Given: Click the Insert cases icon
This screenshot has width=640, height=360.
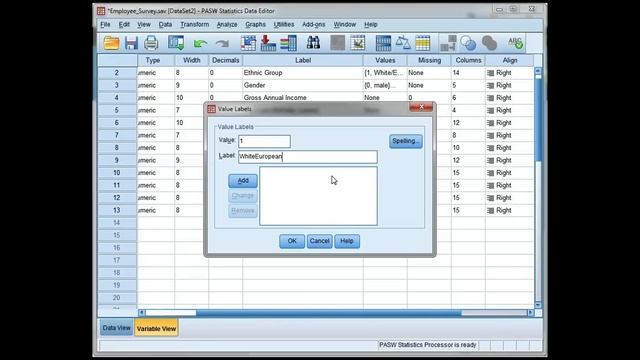Looking at the screenshot, I should tap(337, 43).
